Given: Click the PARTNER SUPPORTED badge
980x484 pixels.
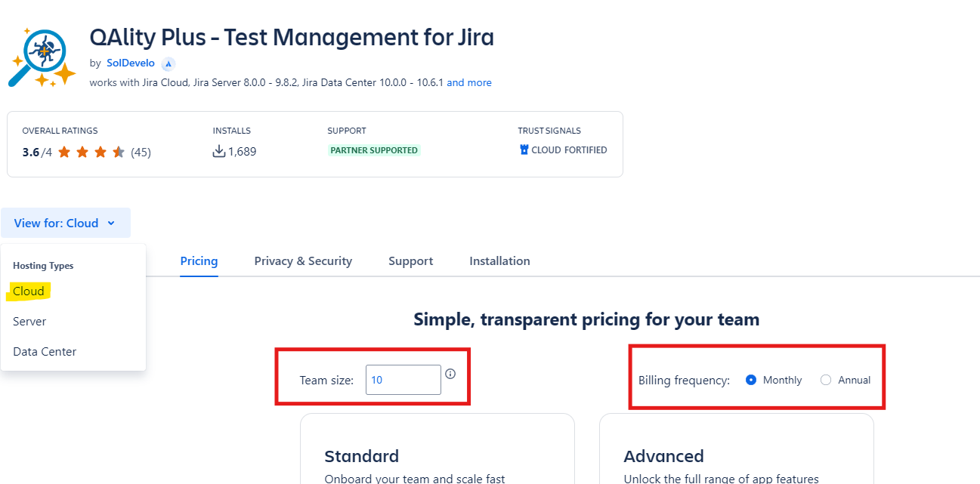Looking at the screenshot, I should pos(374,150).
